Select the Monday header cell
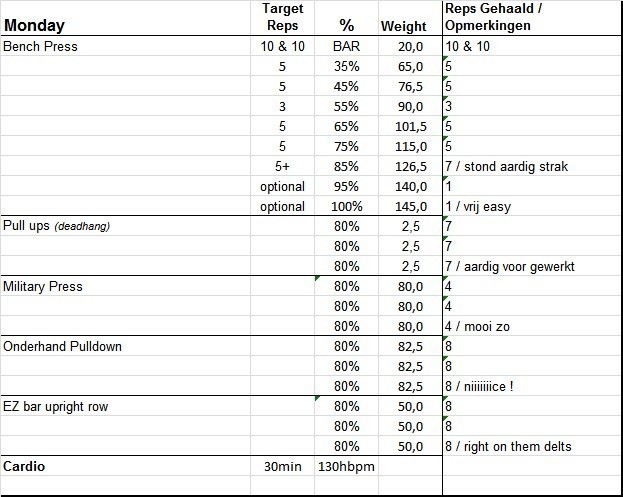The image size is (623, 497). pyautogui.click(x=34, y=26)
